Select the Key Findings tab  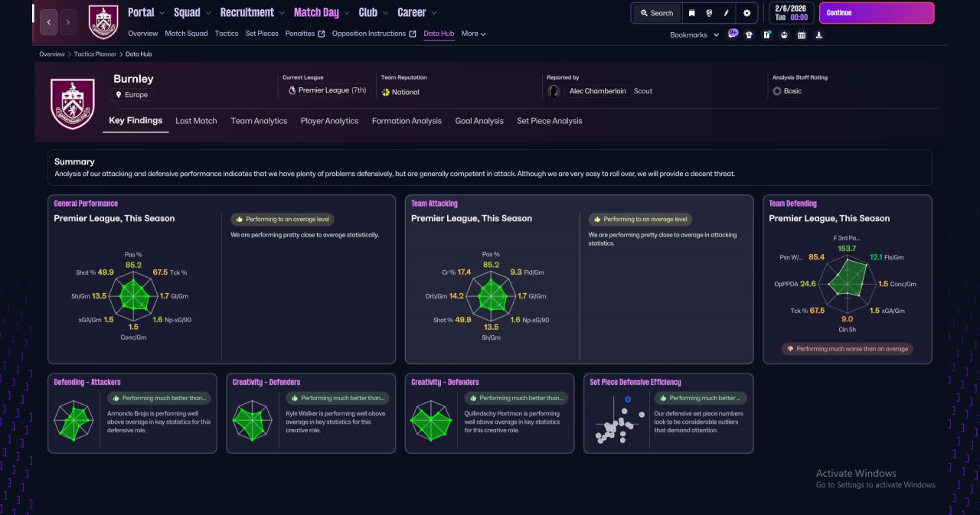136,121
